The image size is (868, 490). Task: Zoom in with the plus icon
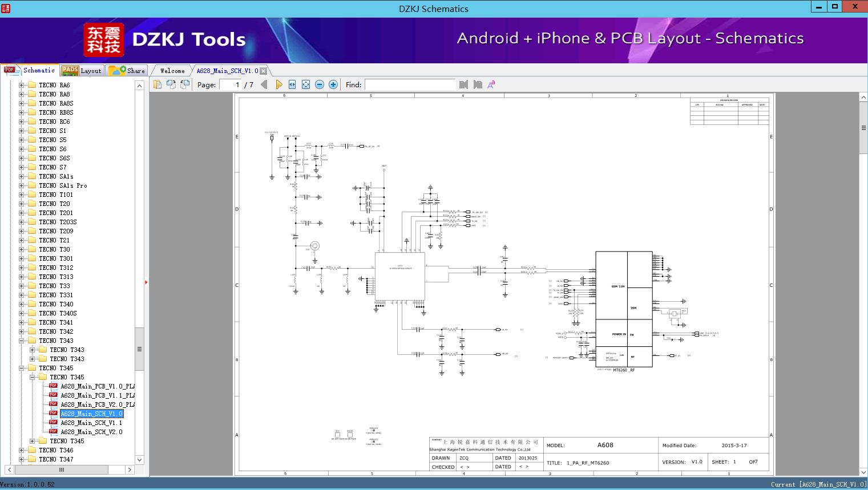(x=333, y=84)
